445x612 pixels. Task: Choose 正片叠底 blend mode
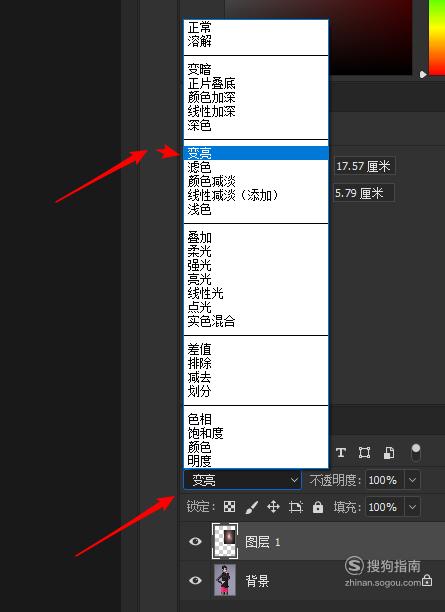click(x=256, y=84)
